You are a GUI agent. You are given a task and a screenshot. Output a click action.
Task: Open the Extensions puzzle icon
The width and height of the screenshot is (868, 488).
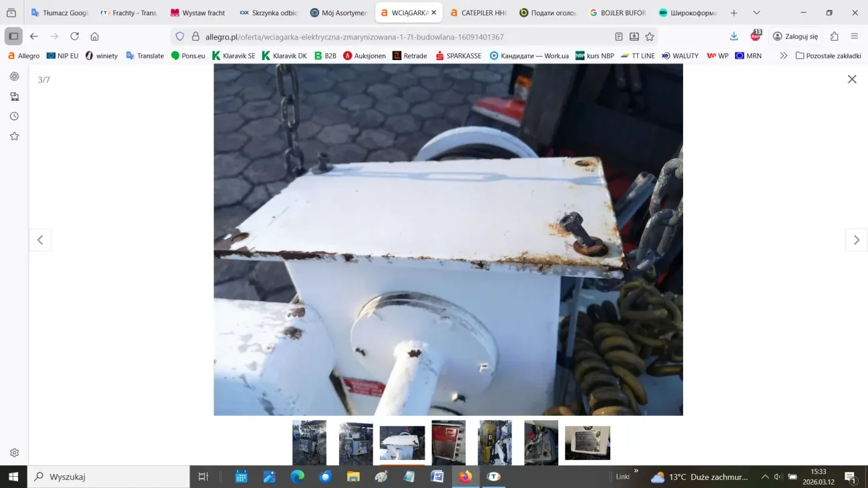point(834,37)
